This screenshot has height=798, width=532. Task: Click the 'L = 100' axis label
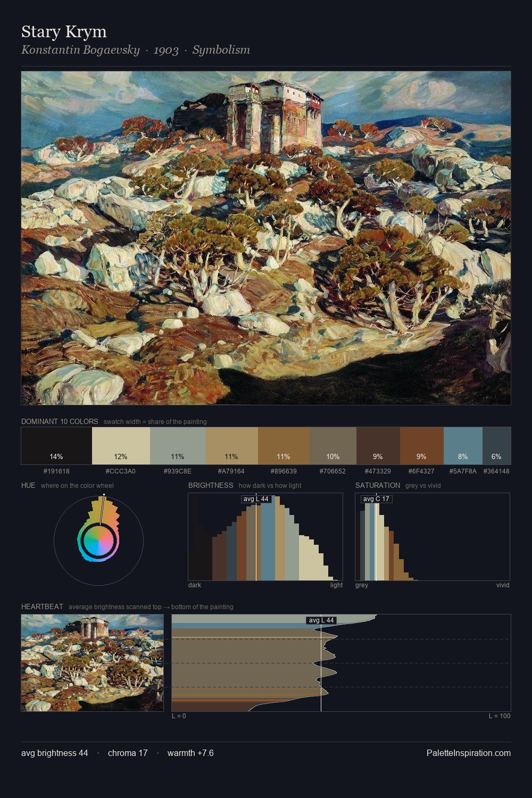[500, 716]
